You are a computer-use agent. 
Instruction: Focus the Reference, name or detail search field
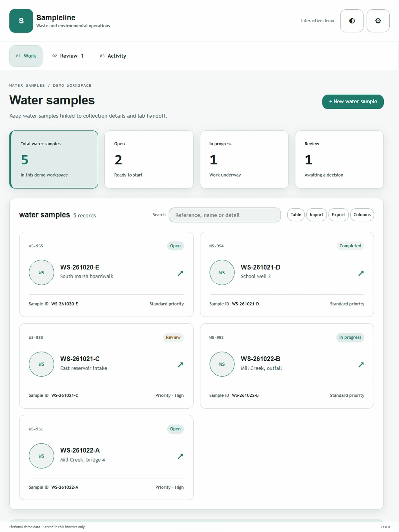pyautogui.click(x=225, y=215)
